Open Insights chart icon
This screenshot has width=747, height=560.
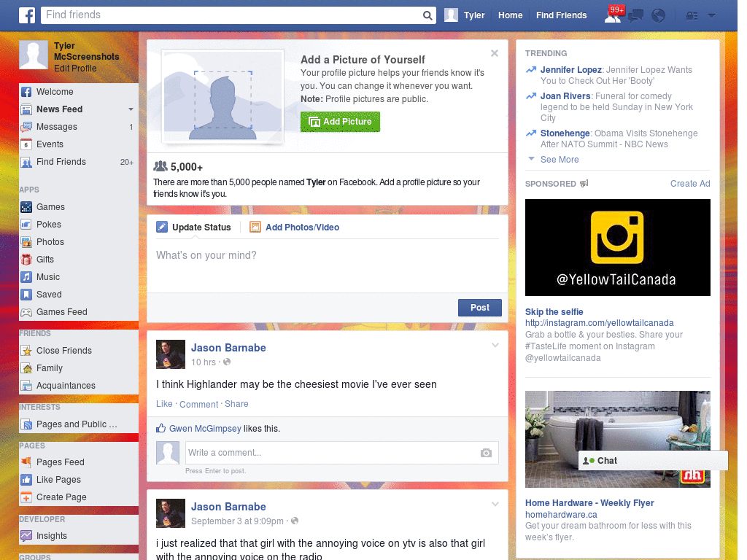click(26, 536)
